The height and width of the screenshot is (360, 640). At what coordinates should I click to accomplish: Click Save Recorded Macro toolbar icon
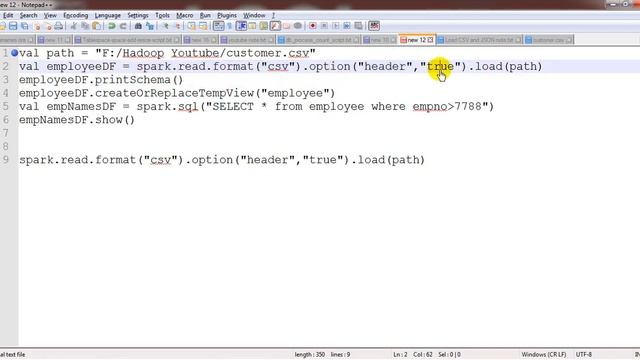(x=359, y=26)
